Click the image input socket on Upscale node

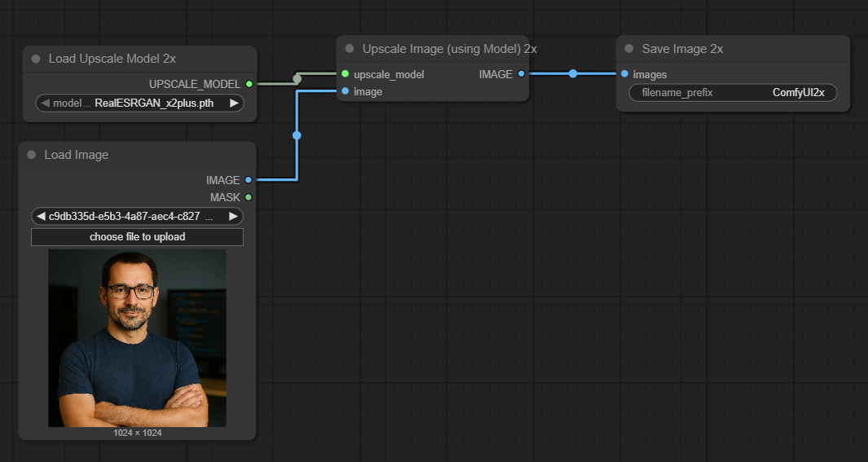point(346,91)
